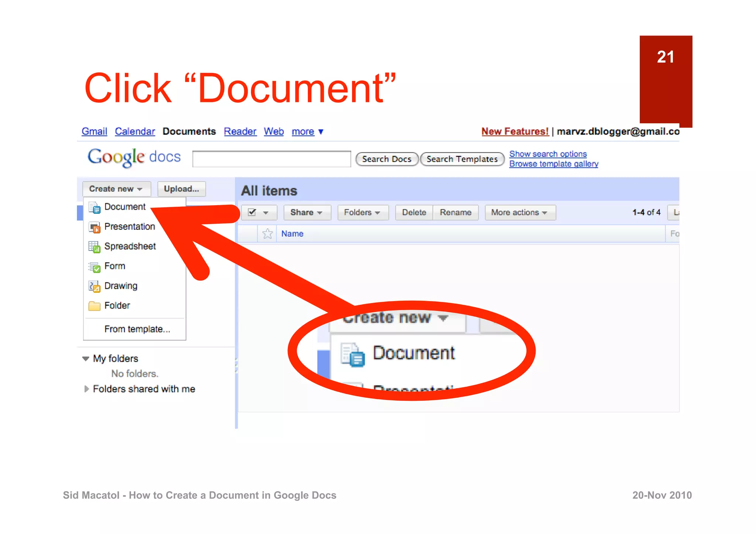
Task: Open the Gmail link
Action: point(94,131)
